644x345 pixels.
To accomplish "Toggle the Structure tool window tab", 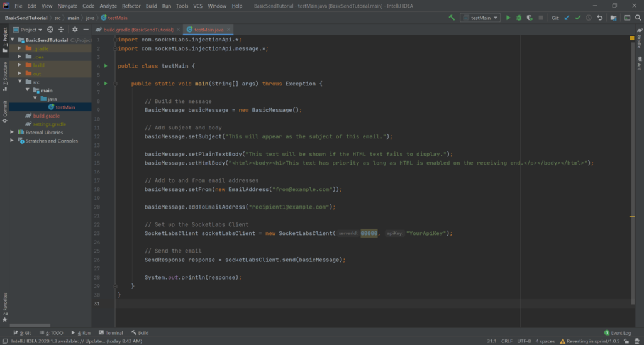I will pyautogui.click(x=5, y=76).
